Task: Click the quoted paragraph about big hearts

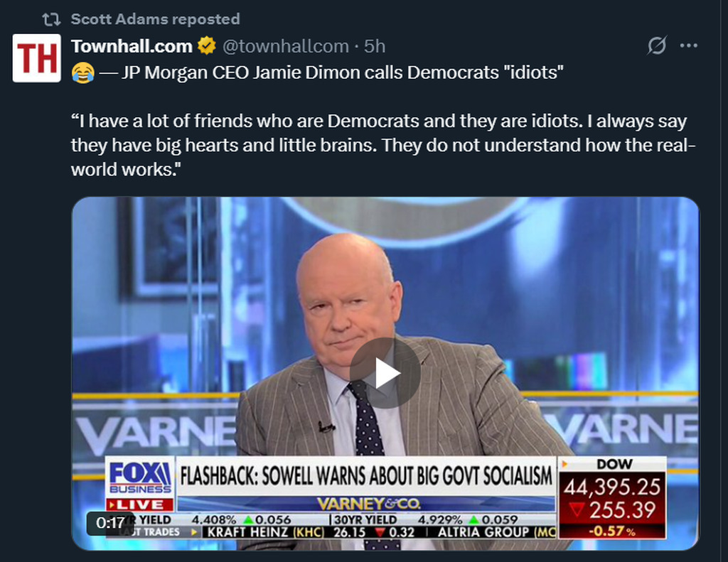Action: click(x=383, y=146)
